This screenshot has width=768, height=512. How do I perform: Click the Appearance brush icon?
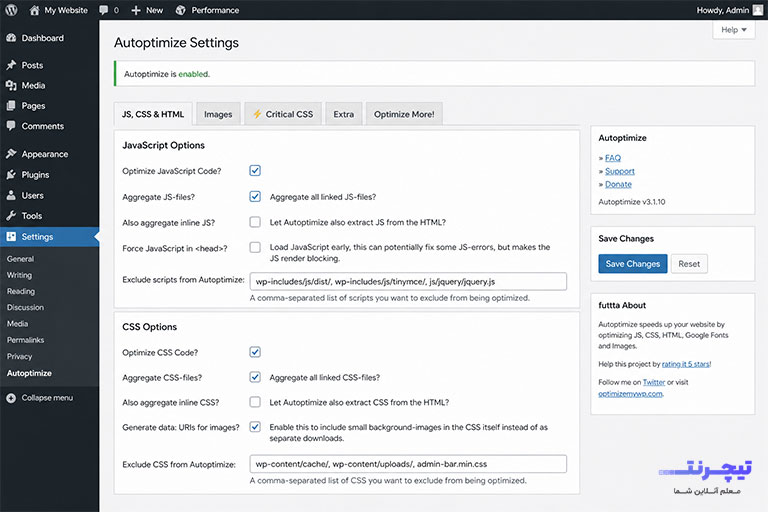[11, 154]
